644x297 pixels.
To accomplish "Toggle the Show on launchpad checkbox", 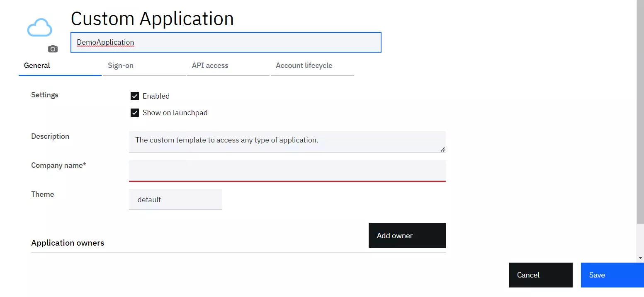I will (135, 113).
